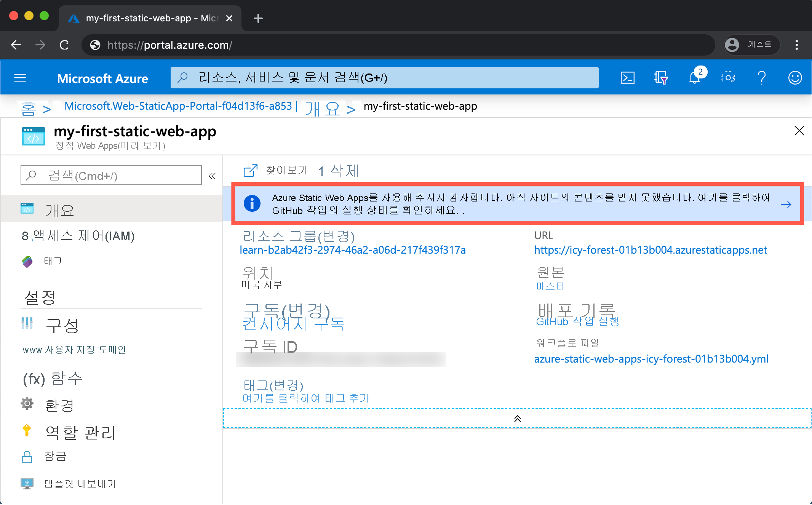Collapse the search sidebar with chevron

pos(212,176)
